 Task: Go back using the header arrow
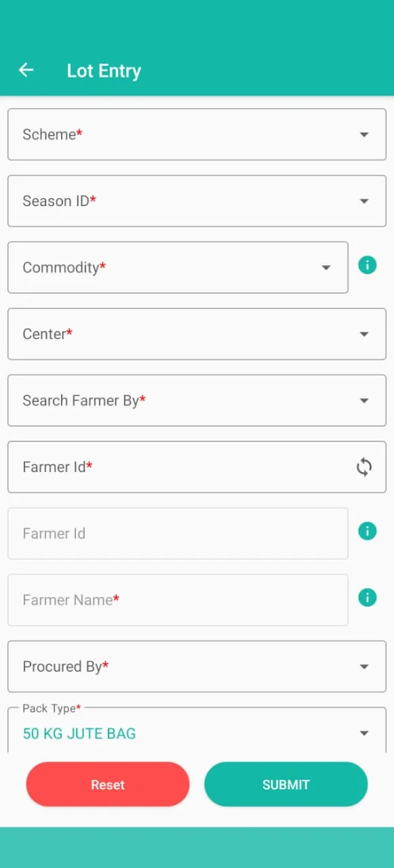26,70
